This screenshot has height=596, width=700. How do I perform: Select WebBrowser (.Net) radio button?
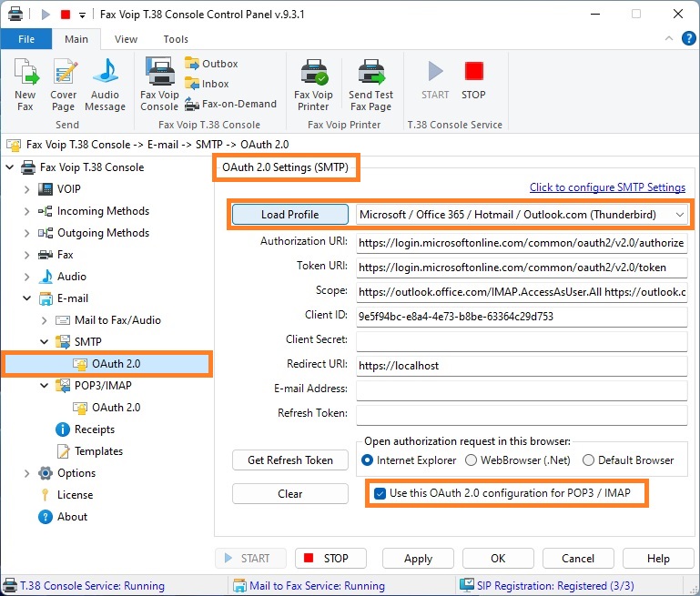coord(471,460)
